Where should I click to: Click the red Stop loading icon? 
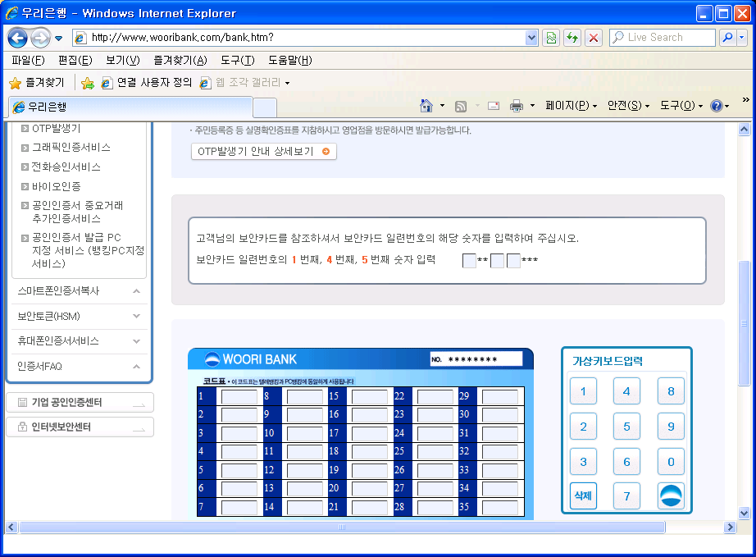[x=594, y=38]
